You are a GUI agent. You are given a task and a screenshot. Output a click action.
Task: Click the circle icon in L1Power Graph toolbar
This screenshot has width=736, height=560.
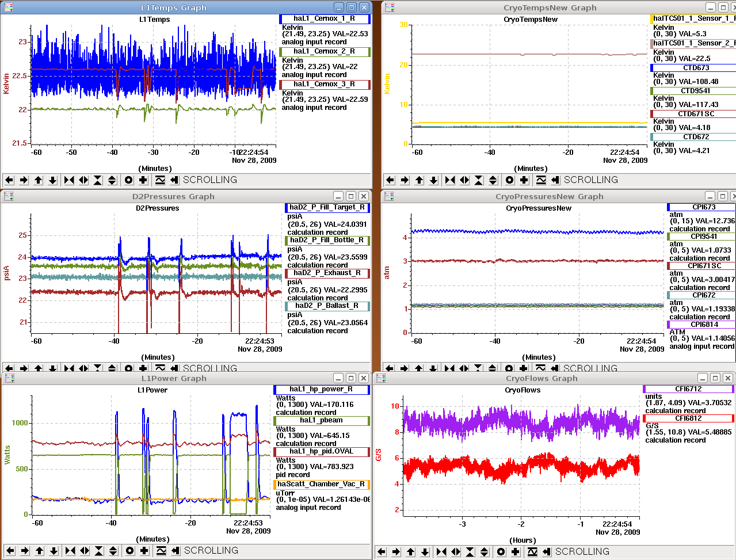130,551
